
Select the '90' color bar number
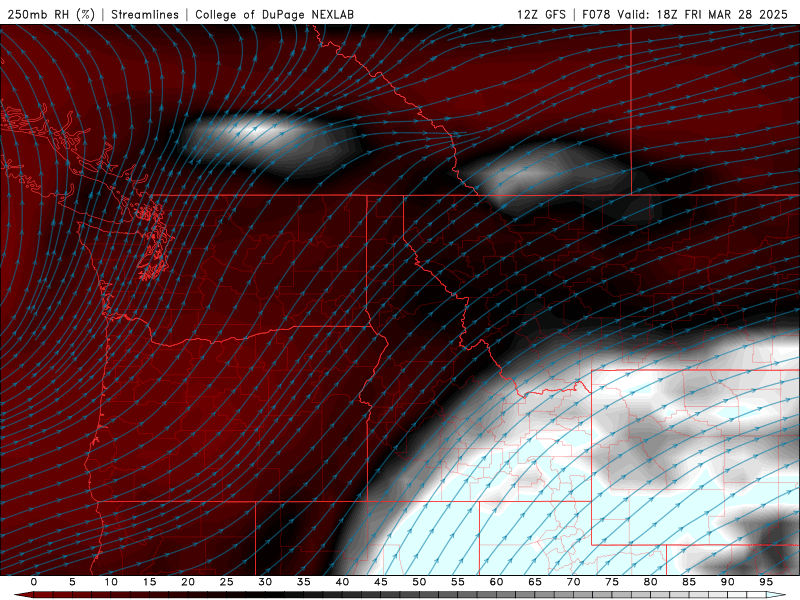[x=727, y=582]
